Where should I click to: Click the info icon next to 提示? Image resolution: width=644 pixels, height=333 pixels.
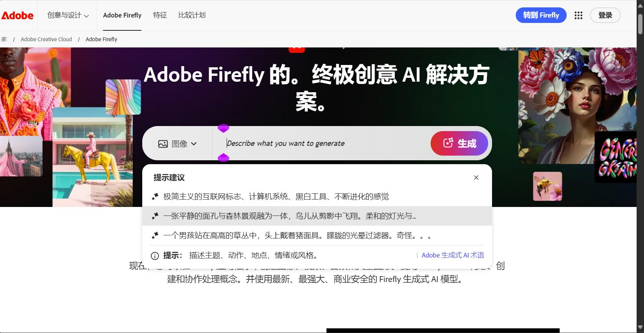click(155, 256)
